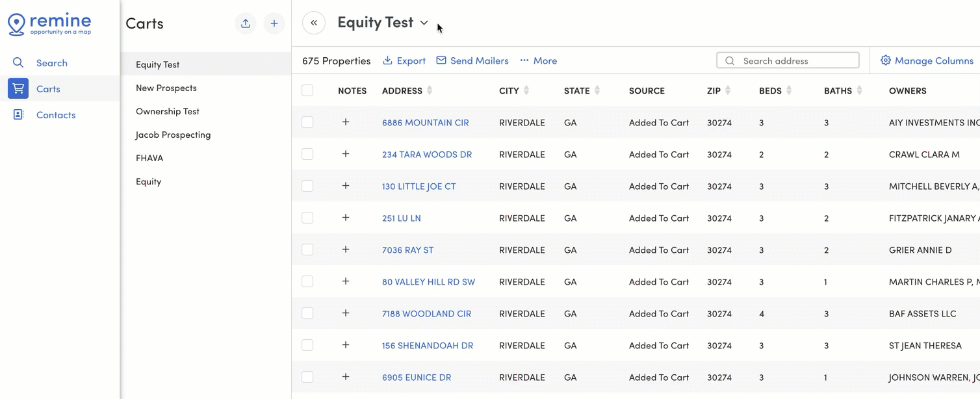Open the 251 LU LN link
The width and height of the screenshot is (980, 399).
click(402, 218)
